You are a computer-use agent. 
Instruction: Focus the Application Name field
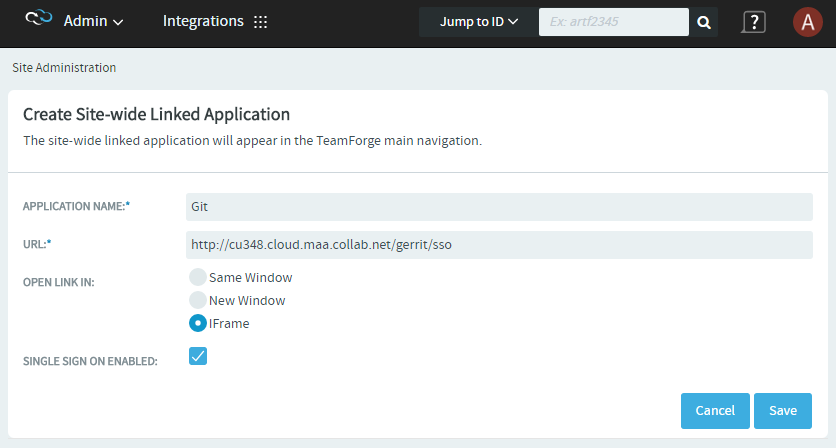499,207
